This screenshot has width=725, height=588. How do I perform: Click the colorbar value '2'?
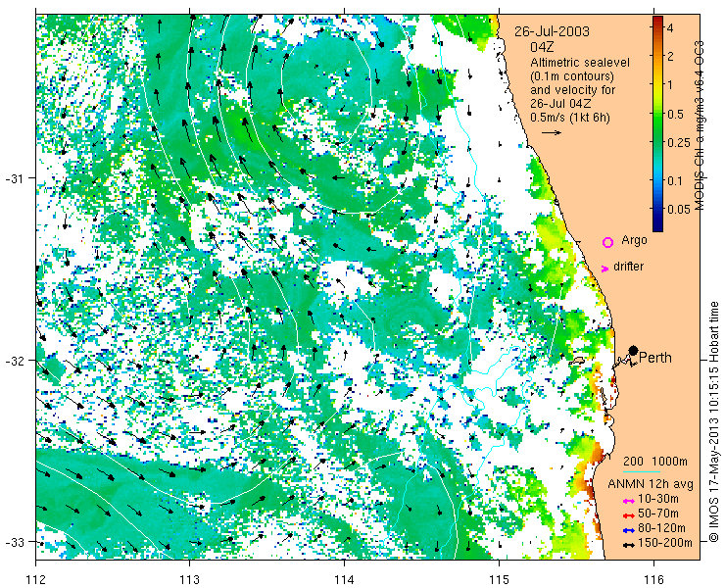tap(670, 56)
